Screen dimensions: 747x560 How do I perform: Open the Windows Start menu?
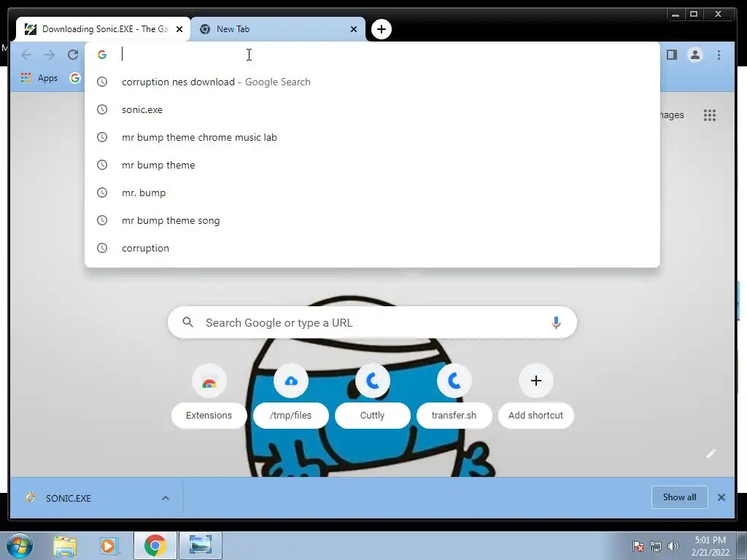pyautogui.click(x=20, y=546)
